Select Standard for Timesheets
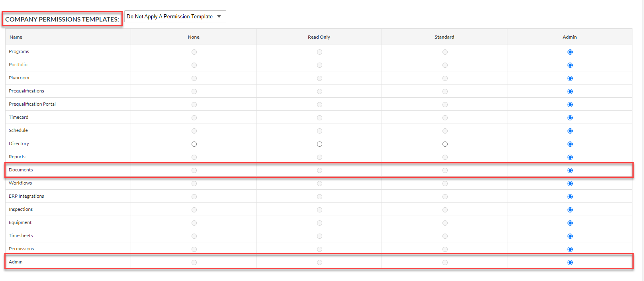The image size is (644, 281). click(x=445, y=236)
